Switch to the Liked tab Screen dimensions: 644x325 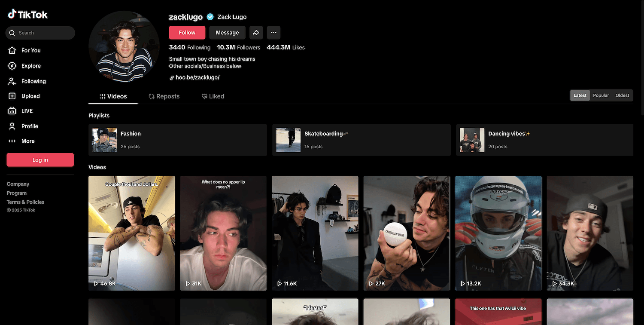pyautogui.click(x=213, y=96)
